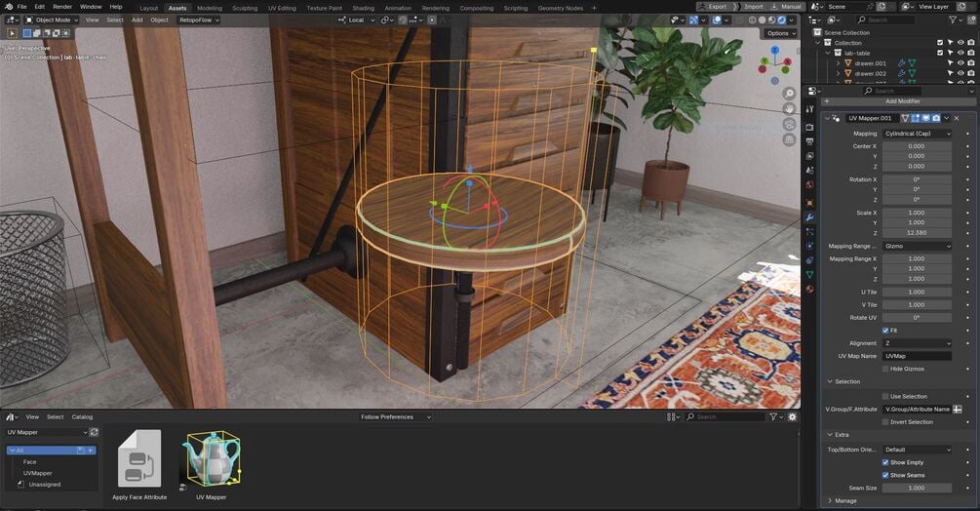Open the Mapping dropdown showing Cylindrical (Cap)
This screenshot has height=511, width=980.
tap(917, 134)
